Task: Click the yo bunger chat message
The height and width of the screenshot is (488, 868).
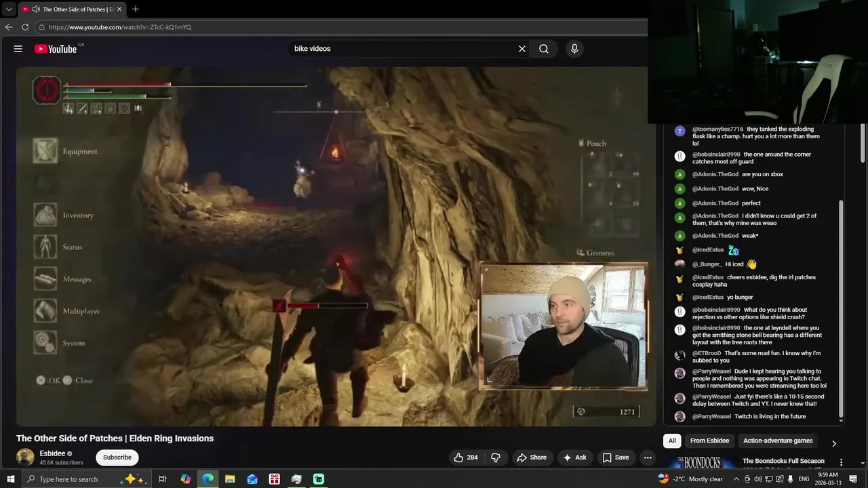Action: (x=740, y=298)
